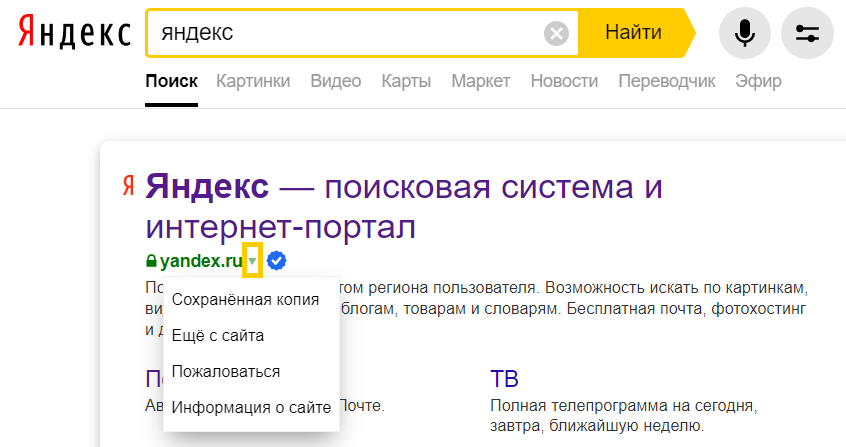Open Информация о сайте menu entry

[251, 407]
